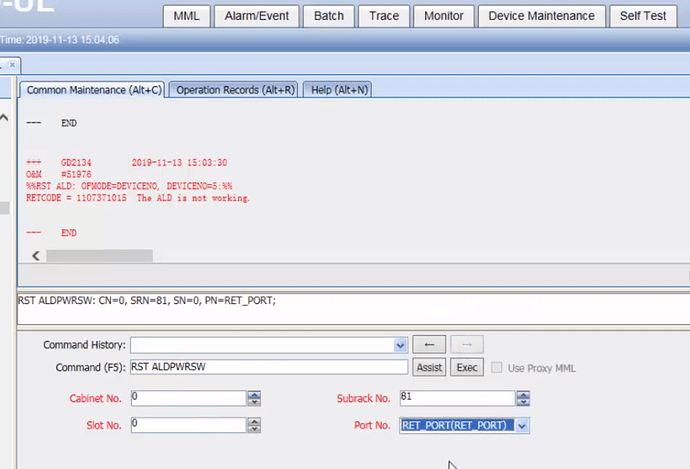Image resolution: width=690 pixels, height=469 pixels.
Task: Click the Time 2019-11-13 status text
Action: point(59,40)
